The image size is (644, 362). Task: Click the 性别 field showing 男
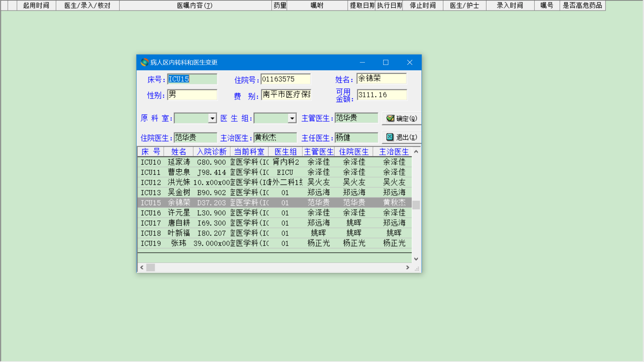[192, 95]
